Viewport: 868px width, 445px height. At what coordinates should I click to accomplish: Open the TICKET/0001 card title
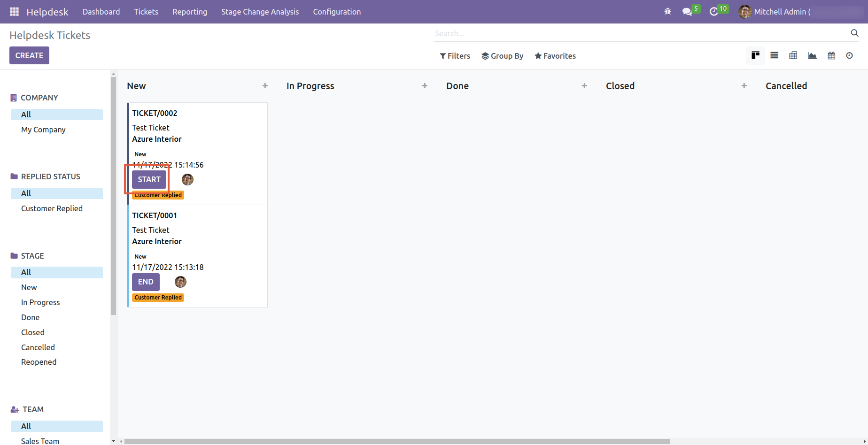pos(155,215)
